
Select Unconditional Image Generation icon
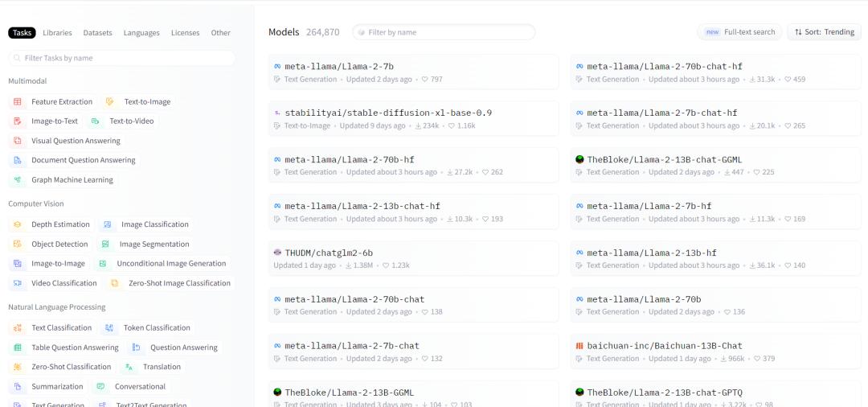pyautogui.click(x=102, y=264)
